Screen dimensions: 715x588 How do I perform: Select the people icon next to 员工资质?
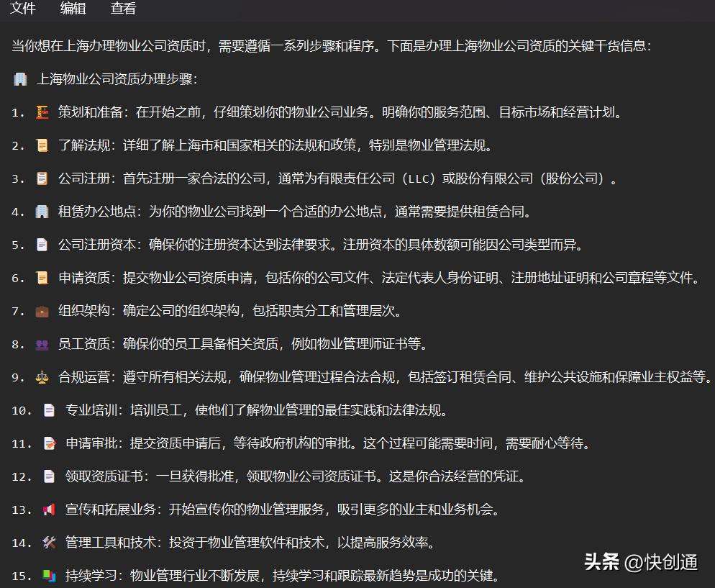point(42,344)
